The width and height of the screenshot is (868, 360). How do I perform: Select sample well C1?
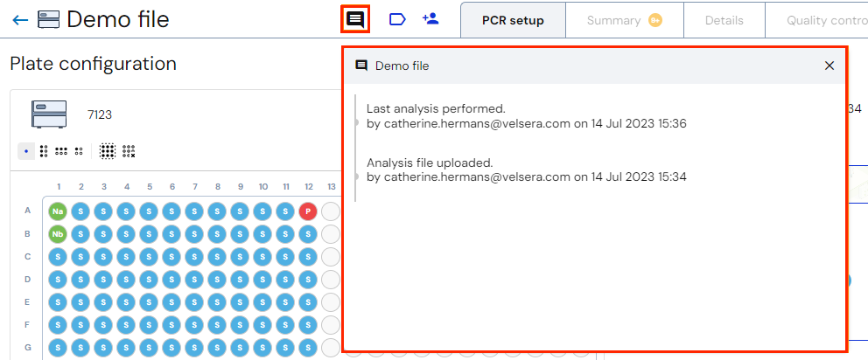(x=58, y=257)
